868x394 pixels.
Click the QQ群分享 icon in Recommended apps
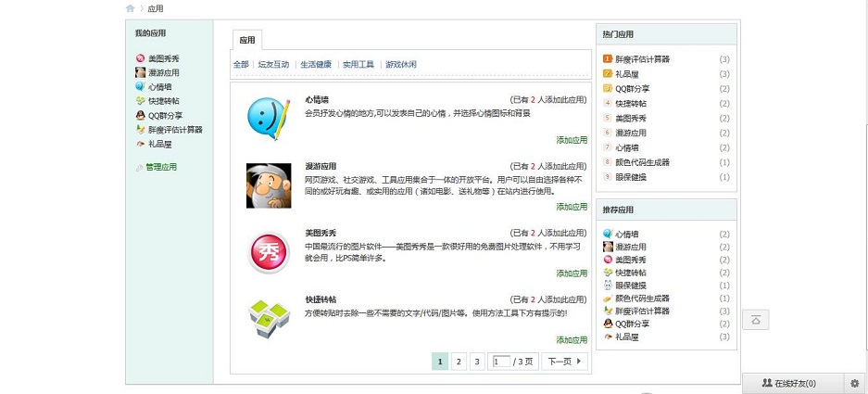click(x=608, y=324)
